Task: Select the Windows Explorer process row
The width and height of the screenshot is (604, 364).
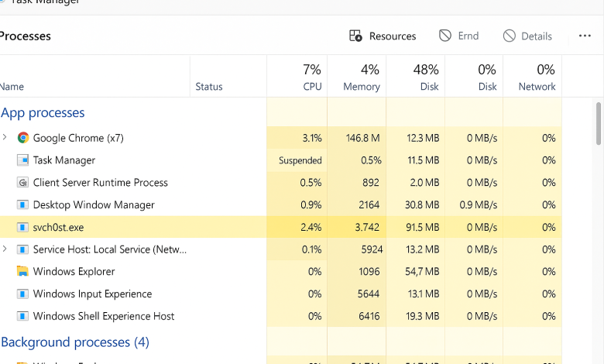Action: (x=281, y=272)
